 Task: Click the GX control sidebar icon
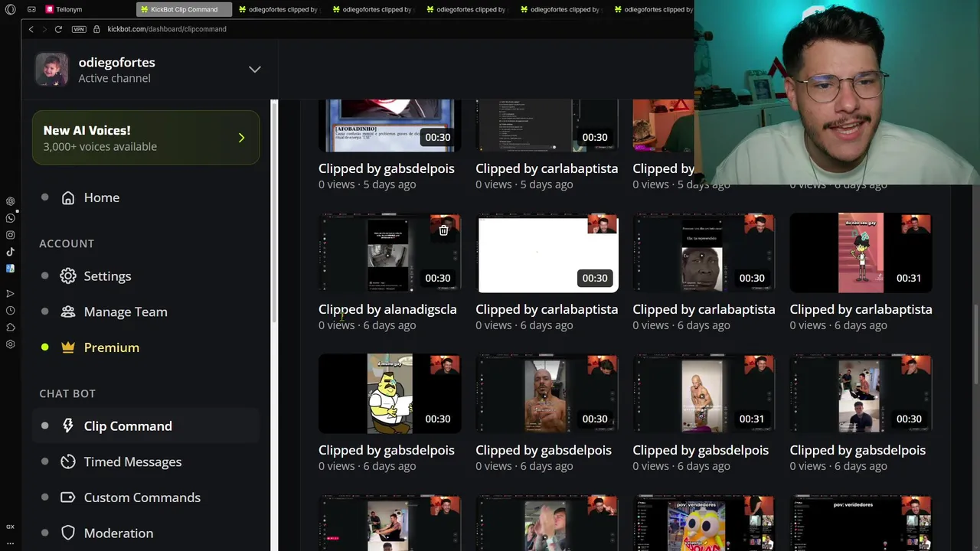[10, 527]
